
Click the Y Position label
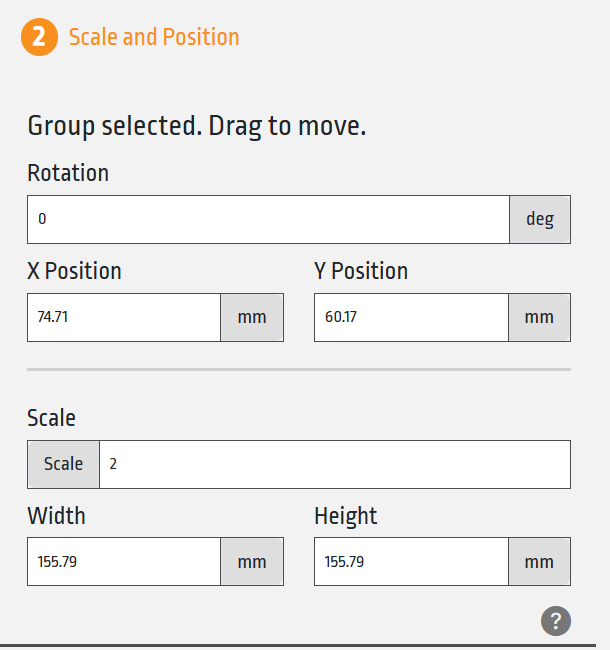tap(361, 271)
